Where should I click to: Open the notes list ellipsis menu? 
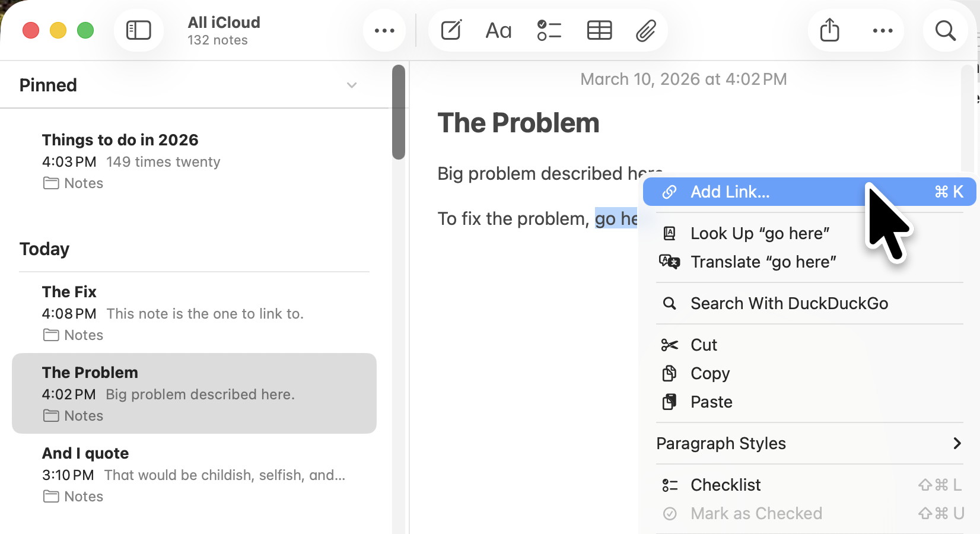coord(384,30)
